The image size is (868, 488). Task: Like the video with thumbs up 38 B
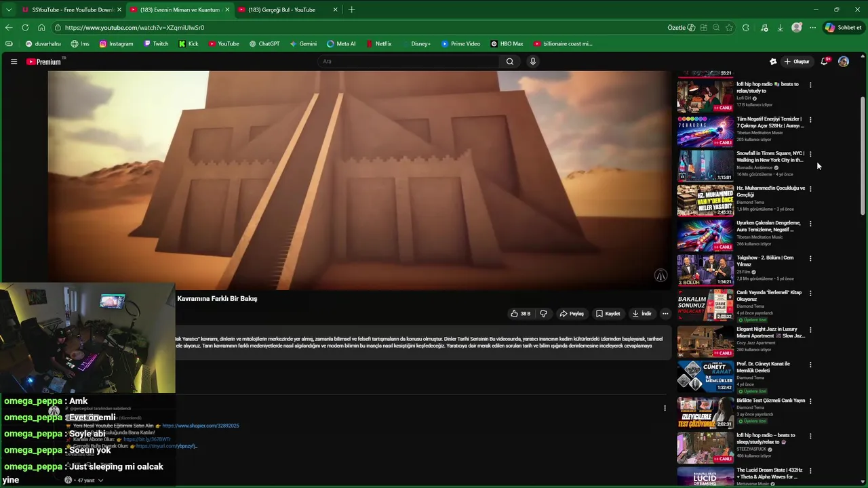pos(521,314)
